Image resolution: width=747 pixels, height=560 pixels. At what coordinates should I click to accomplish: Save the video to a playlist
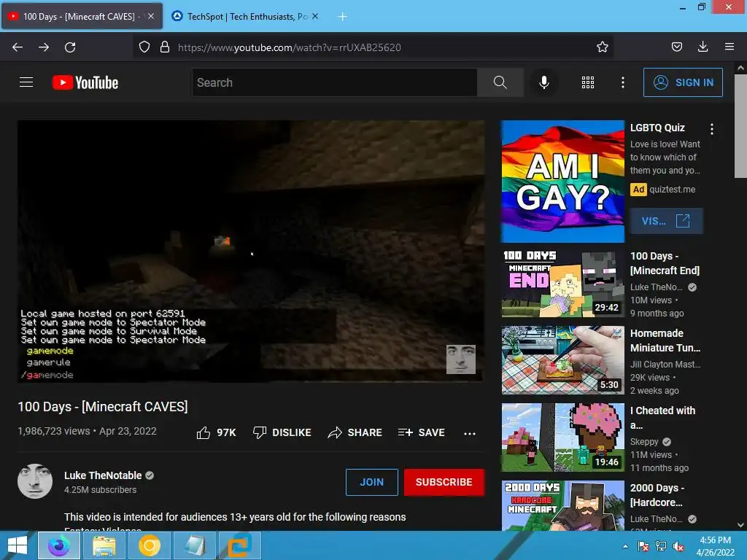coord(421,432)
